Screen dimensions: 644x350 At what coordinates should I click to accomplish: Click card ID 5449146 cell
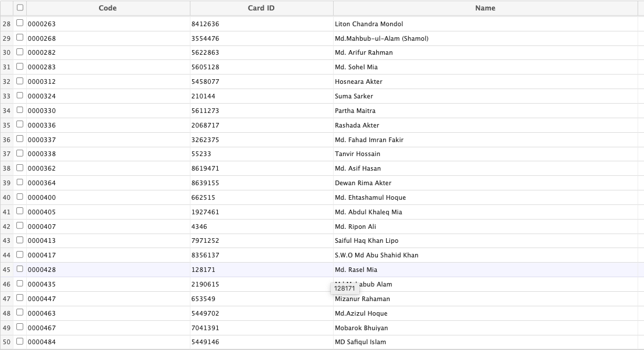pyautogui.click(x=205, y=342)
